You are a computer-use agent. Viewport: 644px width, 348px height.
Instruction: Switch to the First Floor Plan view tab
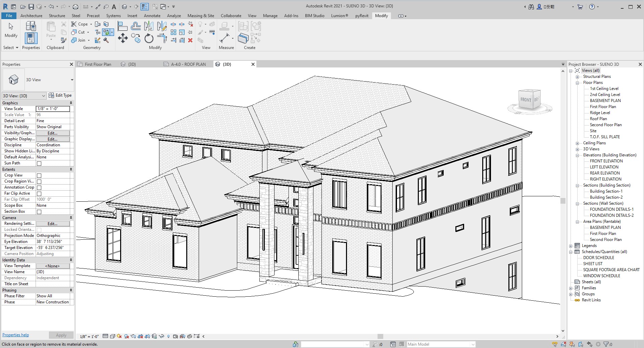[98, 64]
